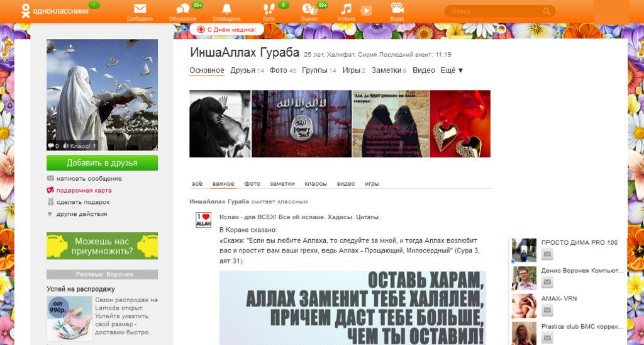The image size is (644, 345).
Task: Click Добавить в друзья button
Action: tap(102, 163)
